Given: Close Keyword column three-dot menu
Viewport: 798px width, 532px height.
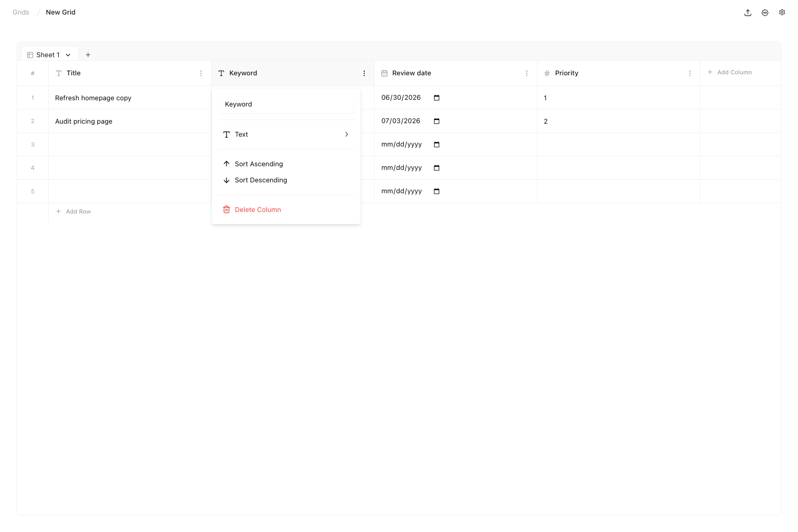Looking at the screenshot, I should pos(364,73).
